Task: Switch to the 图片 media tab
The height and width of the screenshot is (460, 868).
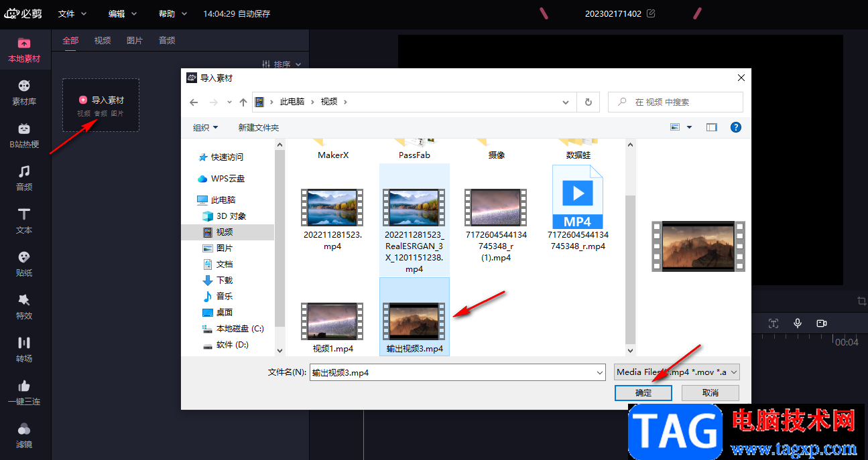Action: pos(135,40)
